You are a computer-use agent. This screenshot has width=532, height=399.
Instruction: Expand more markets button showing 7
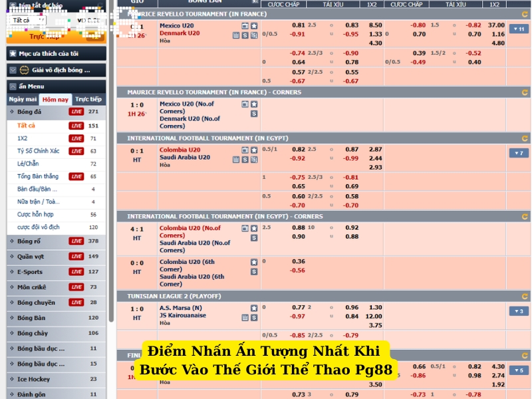coord(519,153)
